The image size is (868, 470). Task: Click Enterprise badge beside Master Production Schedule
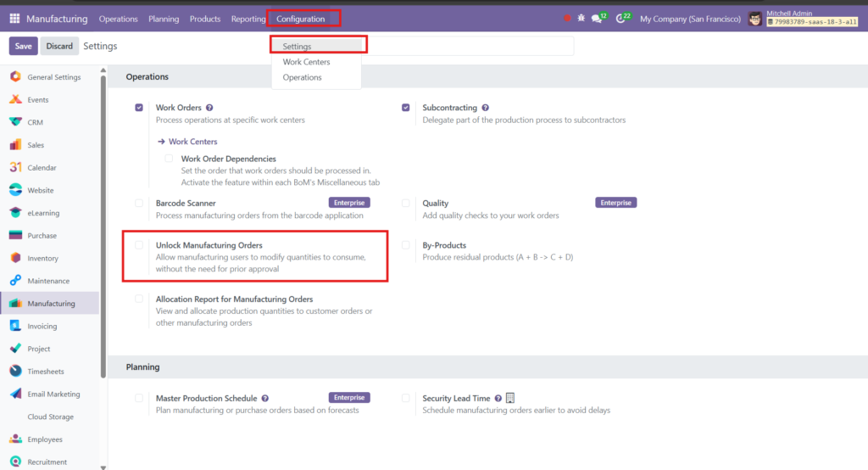click(349, 397)
